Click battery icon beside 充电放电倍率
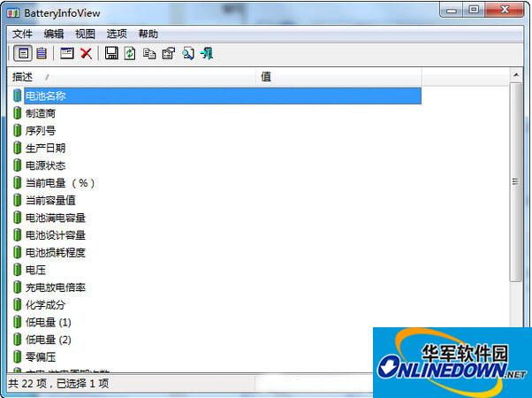 18,287
